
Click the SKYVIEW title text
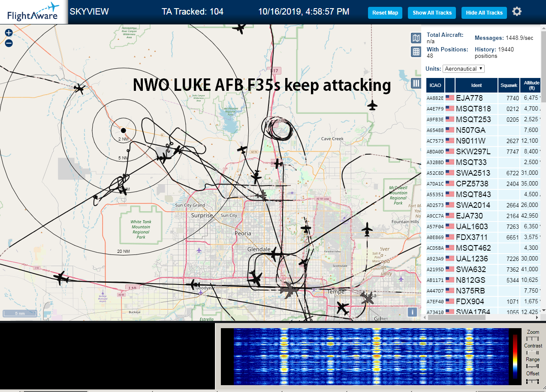point(89,12)
